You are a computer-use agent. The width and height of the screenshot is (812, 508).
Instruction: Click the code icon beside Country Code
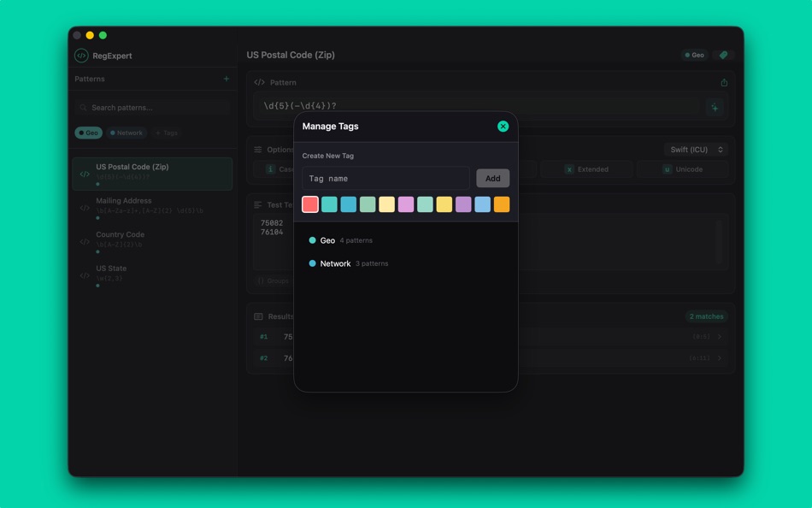click(85, 241)
